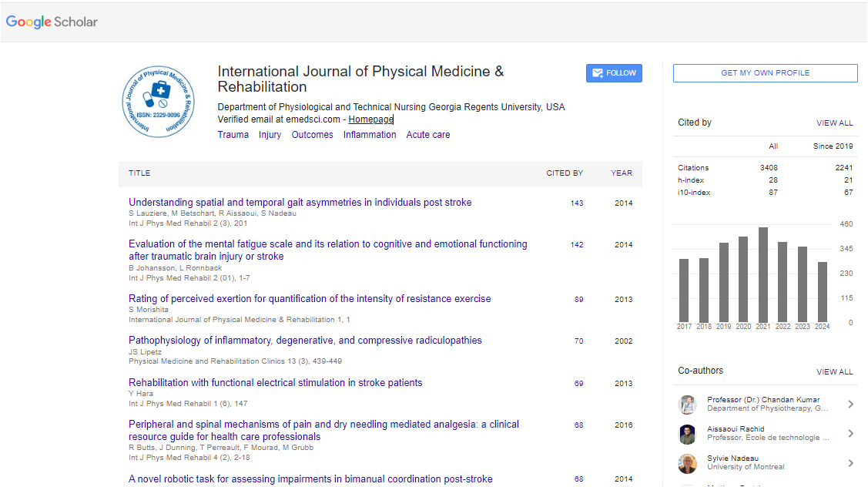Image resolution: width=868 pixels, height=487 pixels.
Task: Open the 143 citation count link
Action: point(577,203)
